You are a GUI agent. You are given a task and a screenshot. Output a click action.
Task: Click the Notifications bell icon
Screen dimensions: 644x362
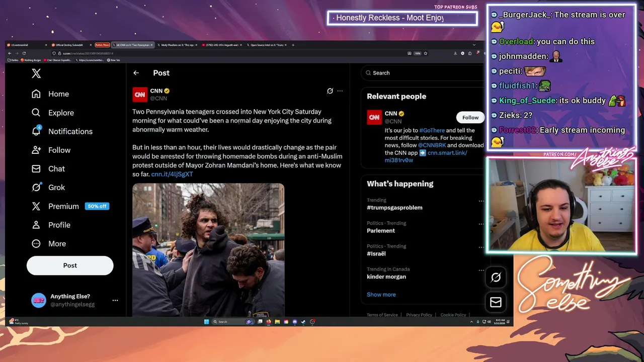tap(36, 131)
